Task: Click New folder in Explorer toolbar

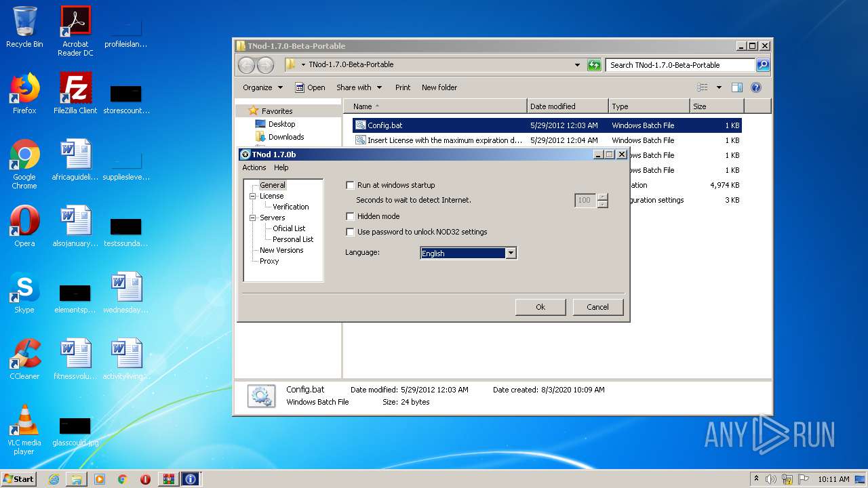Action: click(x=439, y=87)
